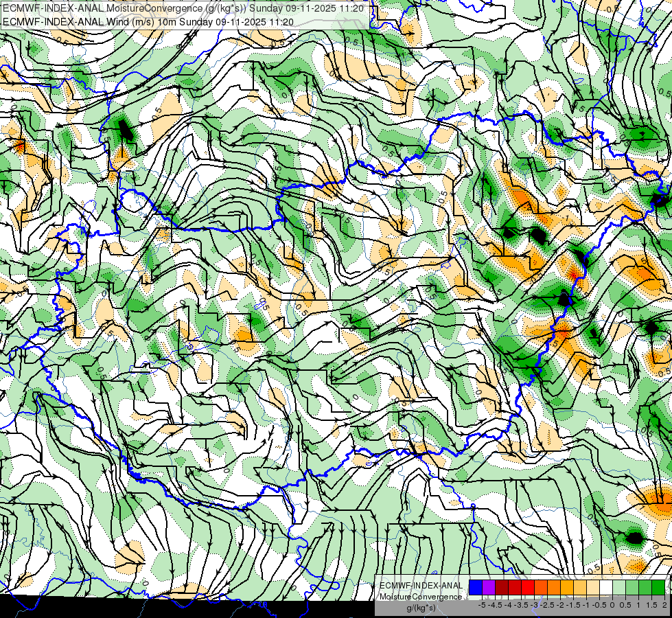Click the g/(kg*s) unit label in legend
Image resolution: width=672 pixels, height=618 pixels.
point(421,608)
